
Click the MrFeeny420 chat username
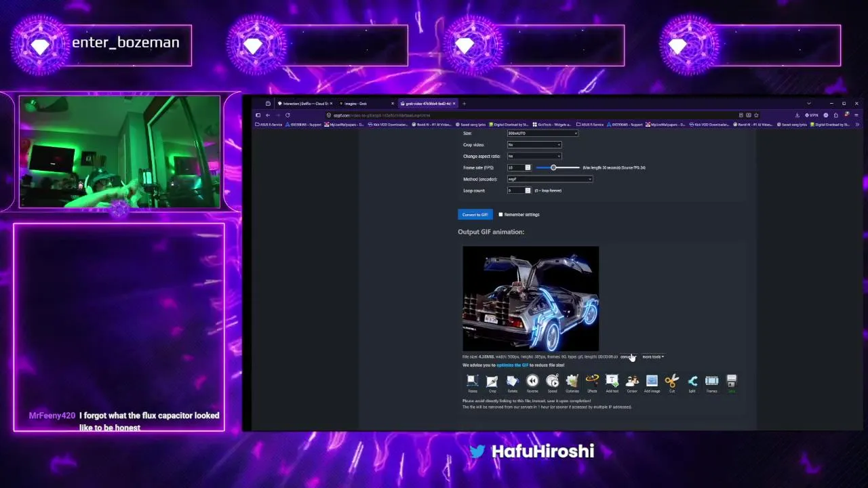pyautogui.click(x=52, y=415)
